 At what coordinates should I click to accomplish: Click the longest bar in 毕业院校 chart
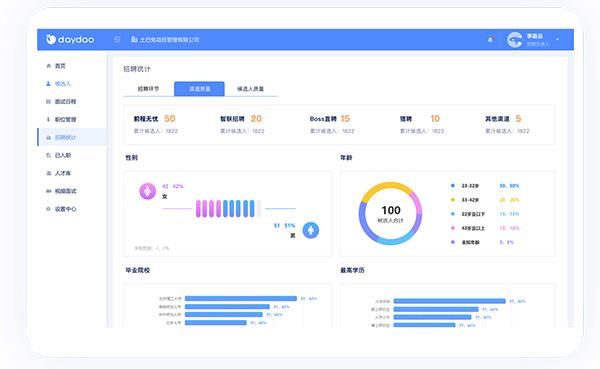241,299
